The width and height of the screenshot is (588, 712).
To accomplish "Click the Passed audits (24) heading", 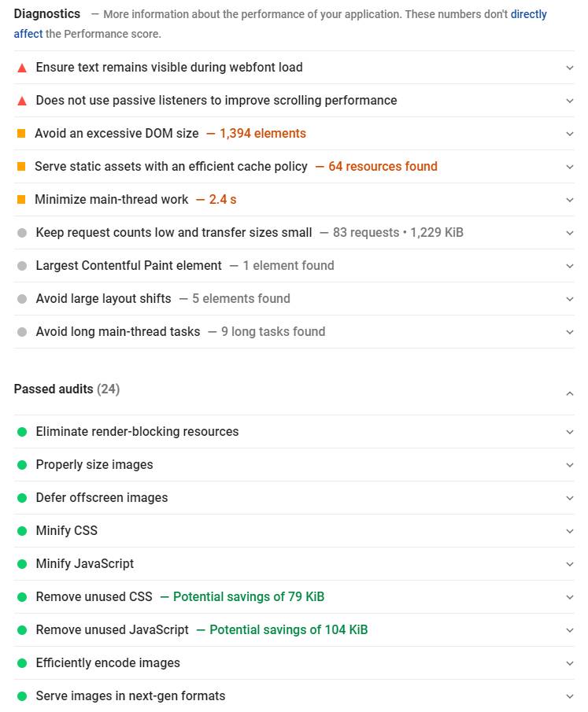I will tap(67, 389).
